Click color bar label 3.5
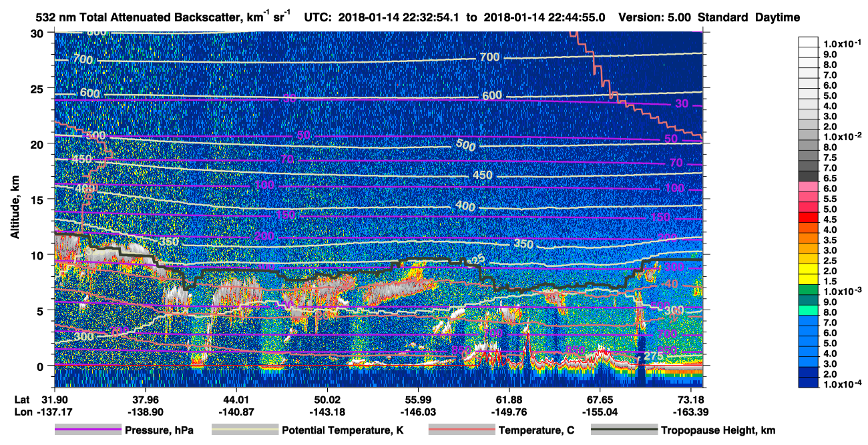 click(830, 240)
